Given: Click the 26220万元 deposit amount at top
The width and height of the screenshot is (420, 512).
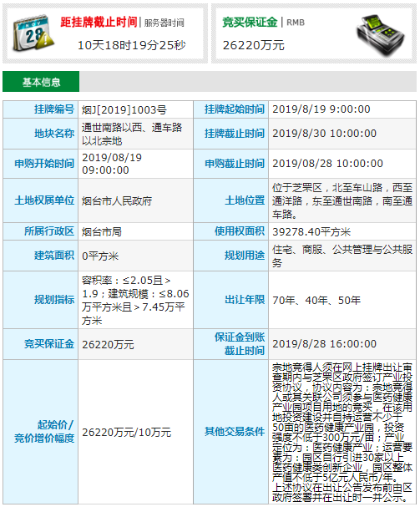Looking at the screenshot, I should [x=254, y=45].
